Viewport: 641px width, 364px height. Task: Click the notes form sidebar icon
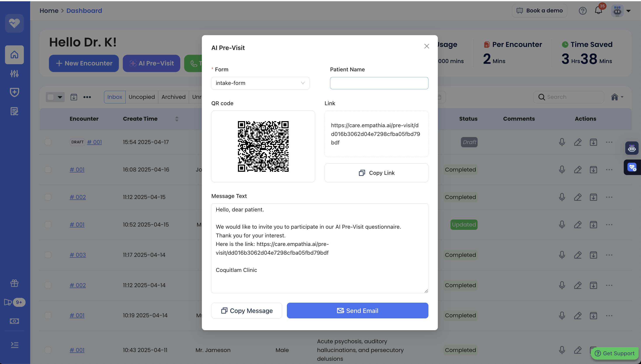[x=14, y=111]
